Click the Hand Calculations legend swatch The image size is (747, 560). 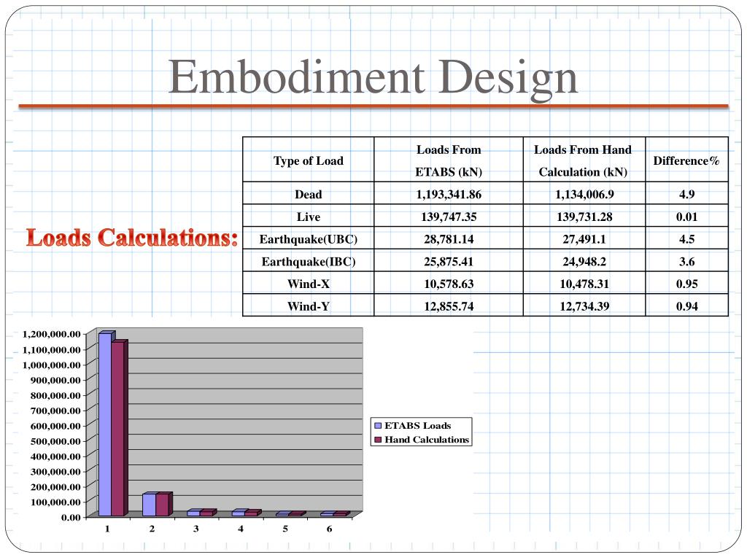[379, 440]
